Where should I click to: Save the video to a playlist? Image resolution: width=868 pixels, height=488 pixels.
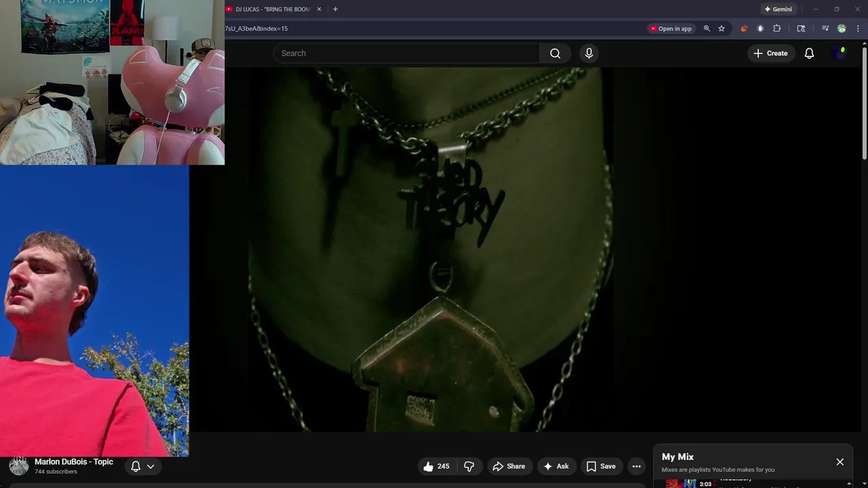601,466
